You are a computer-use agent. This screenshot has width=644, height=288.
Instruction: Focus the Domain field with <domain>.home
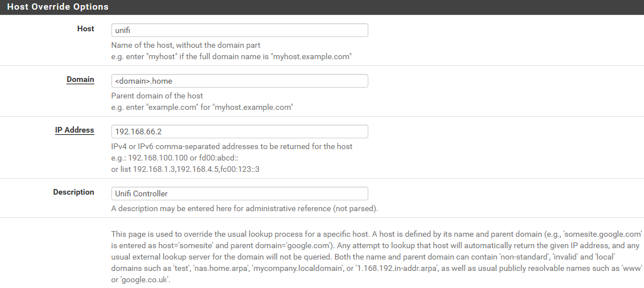pyautogui.click(x=239, y=81)
